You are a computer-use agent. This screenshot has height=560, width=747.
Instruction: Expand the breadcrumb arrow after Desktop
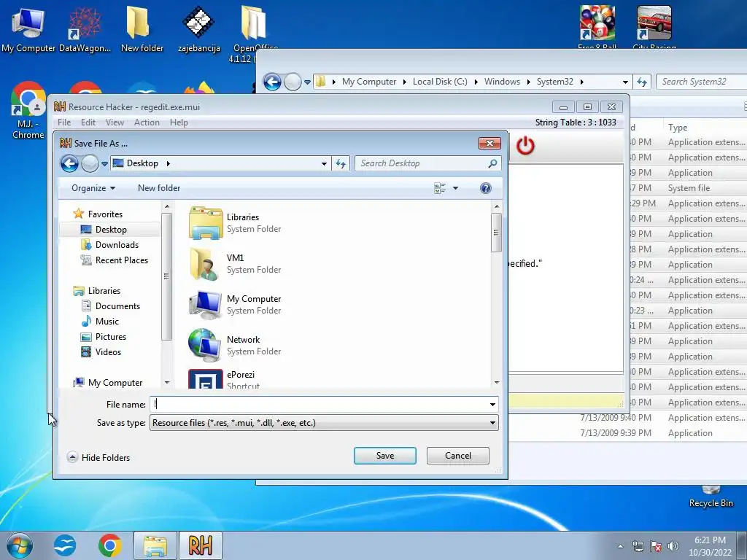click(169, 164)
